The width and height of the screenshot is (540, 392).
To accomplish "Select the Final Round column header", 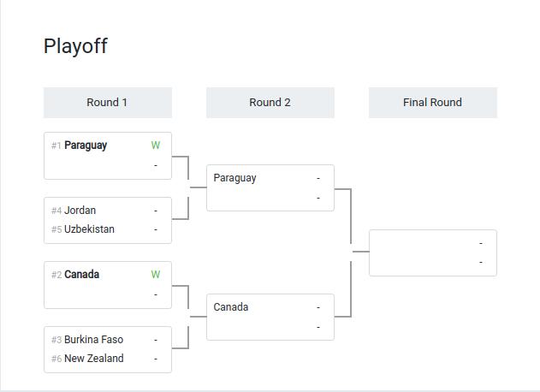I will pos(432,103).
